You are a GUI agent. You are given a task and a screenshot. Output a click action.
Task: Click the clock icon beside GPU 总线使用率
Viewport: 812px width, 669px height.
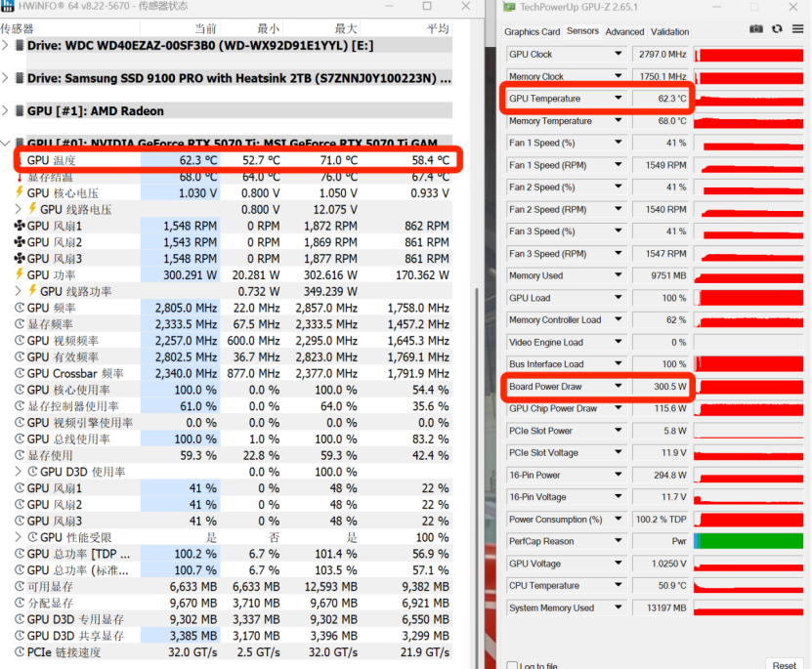[x=20, y=439]
